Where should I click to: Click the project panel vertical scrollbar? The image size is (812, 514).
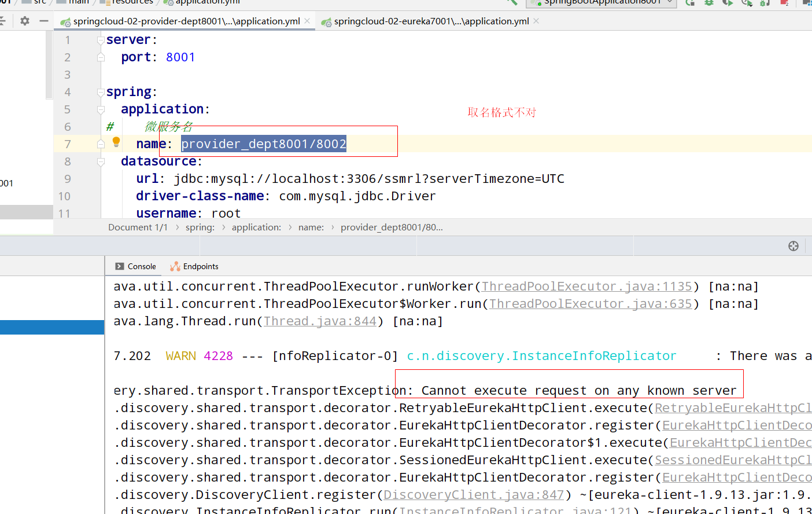[x=49, y=65]
